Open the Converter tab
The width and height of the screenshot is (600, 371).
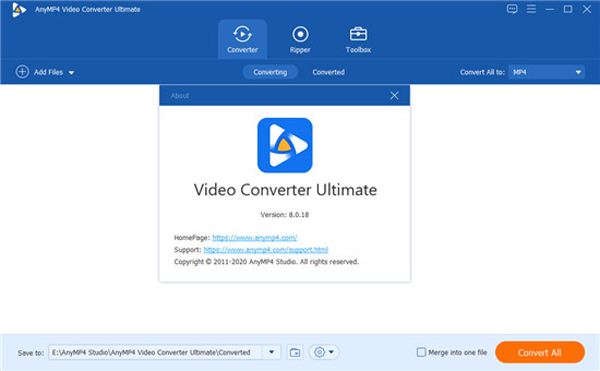[242, 39]
